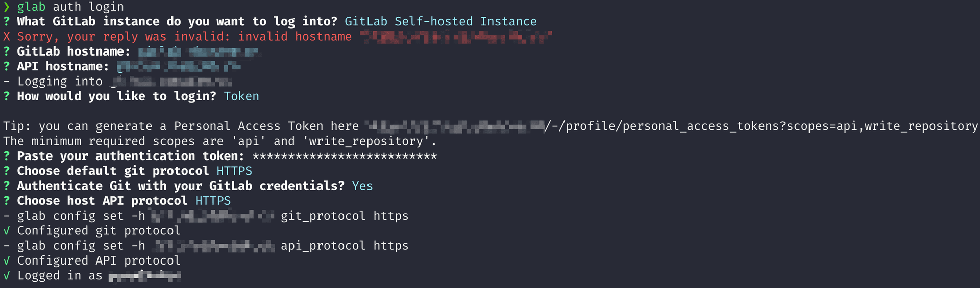Click the HTTPS answer for default git protocol
Screen dimensions: 980x288
click(x=234, y=171)
